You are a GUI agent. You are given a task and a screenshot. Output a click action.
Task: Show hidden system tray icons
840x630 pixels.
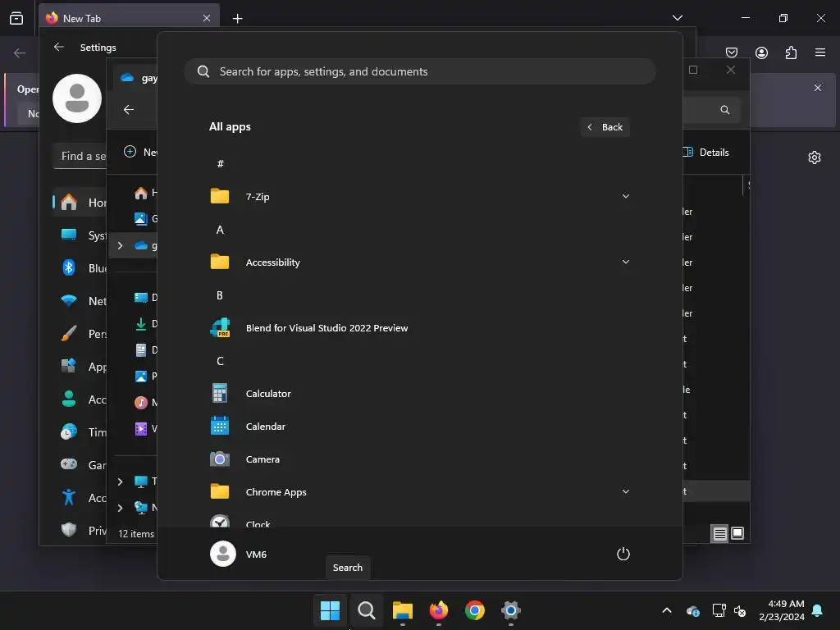667,610
